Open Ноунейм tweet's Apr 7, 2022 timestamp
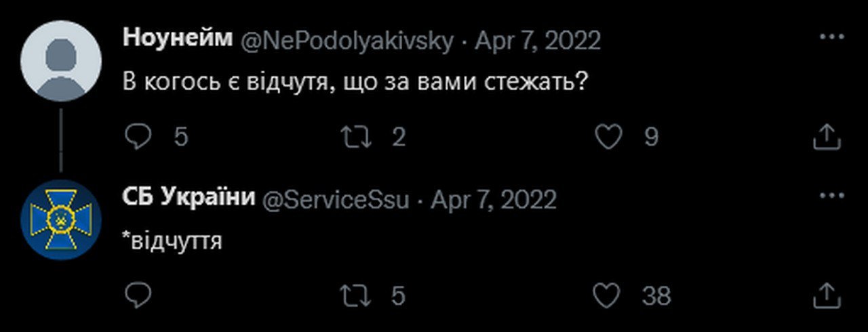 (x=537, y=41)
